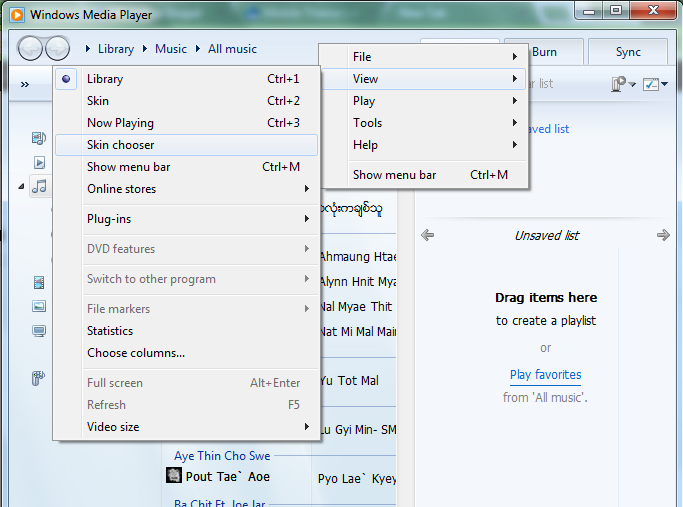The height and width of the screenshot is (507, 683).
Task: Open Playlists icon in navigation pane
Action: (39, 139)
